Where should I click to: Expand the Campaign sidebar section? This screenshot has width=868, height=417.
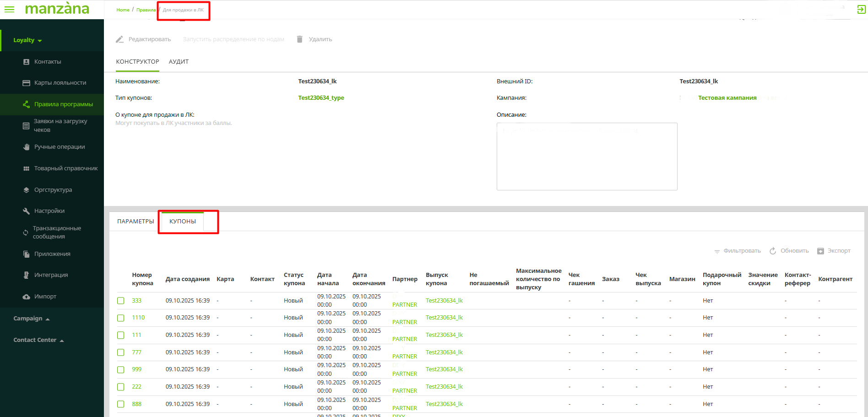31,319
